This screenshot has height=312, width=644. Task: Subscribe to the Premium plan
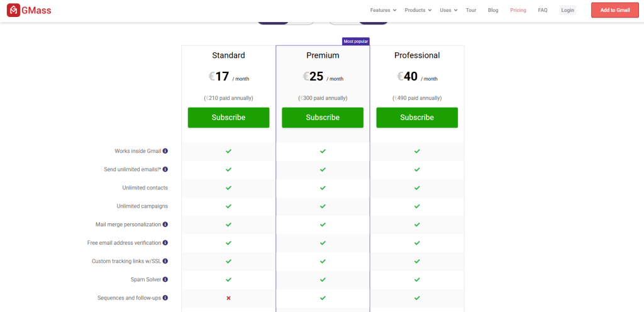tap(323, 118)
